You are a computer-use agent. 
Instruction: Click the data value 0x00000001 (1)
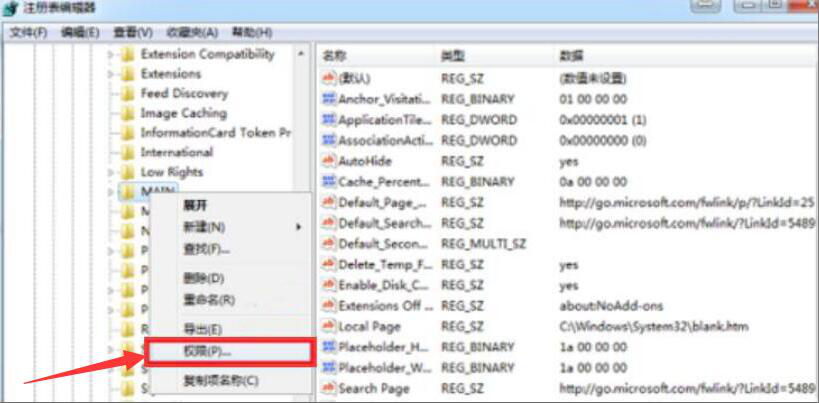[x=602, y=120]
